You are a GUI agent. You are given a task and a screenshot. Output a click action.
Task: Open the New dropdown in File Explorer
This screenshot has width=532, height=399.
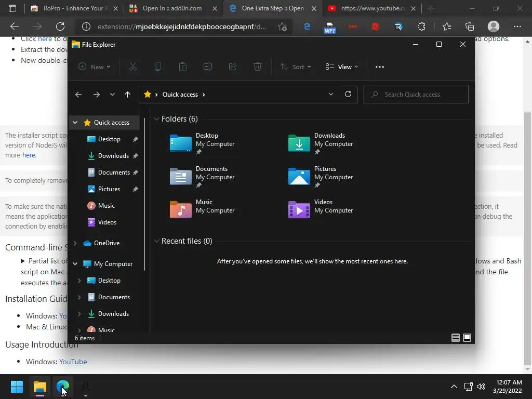tap(95, 67)
